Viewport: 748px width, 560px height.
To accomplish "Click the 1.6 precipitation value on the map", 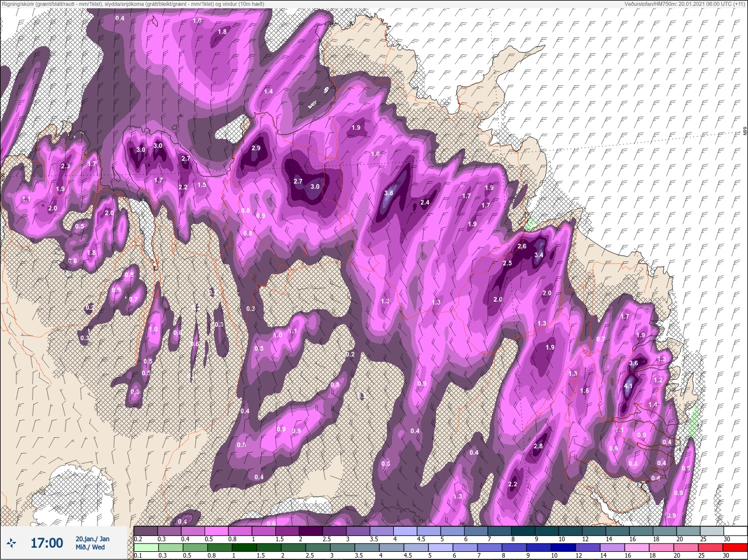I will click(x=584, y=391).
